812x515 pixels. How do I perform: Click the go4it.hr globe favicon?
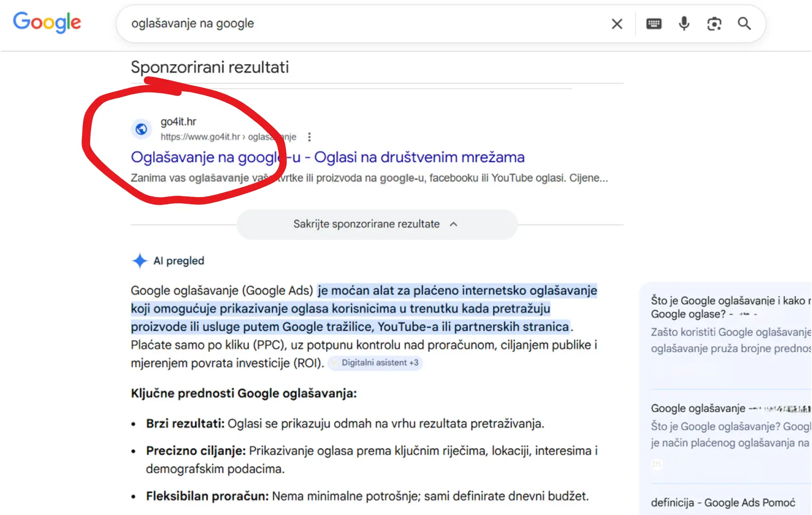[x=141, y=129]
